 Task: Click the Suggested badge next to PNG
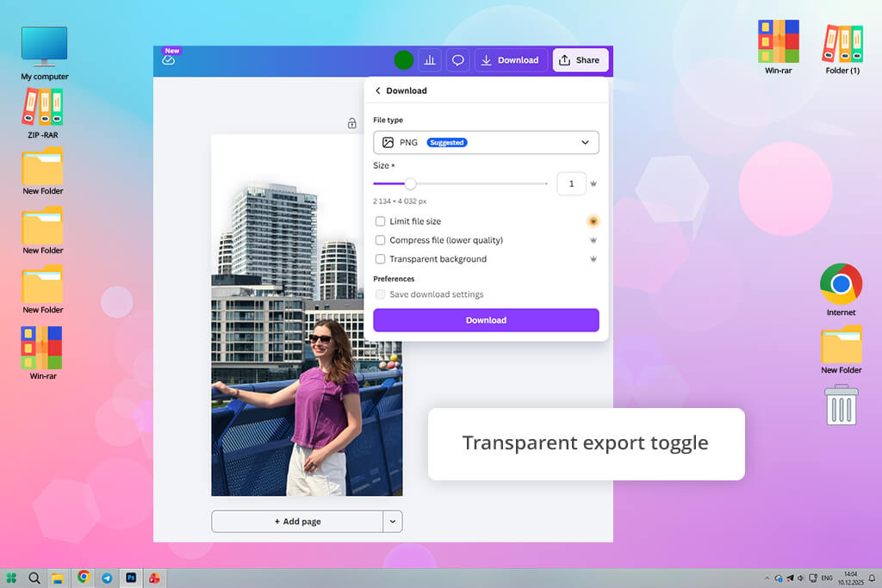point(447,142)
